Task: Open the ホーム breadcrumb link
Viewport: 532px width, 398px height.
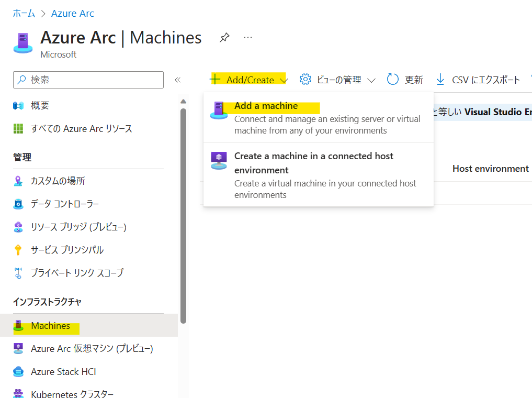Action: [24, 13]
